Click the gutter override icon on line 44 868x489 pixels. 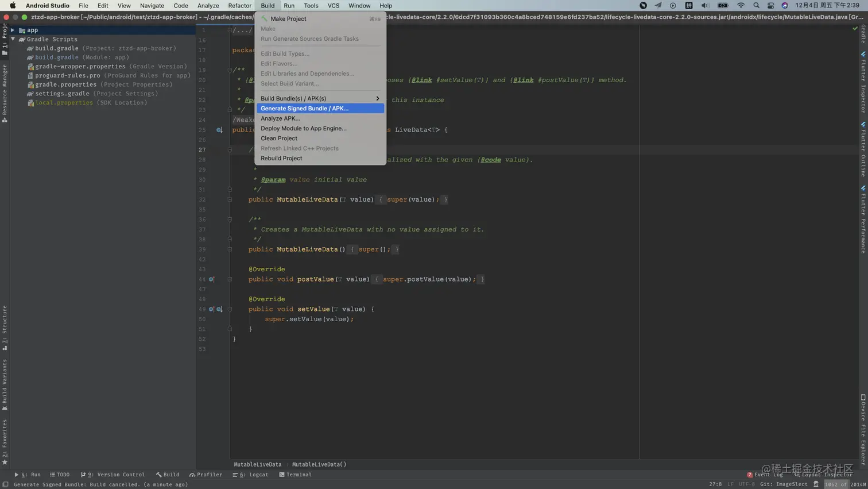(211, 279)
